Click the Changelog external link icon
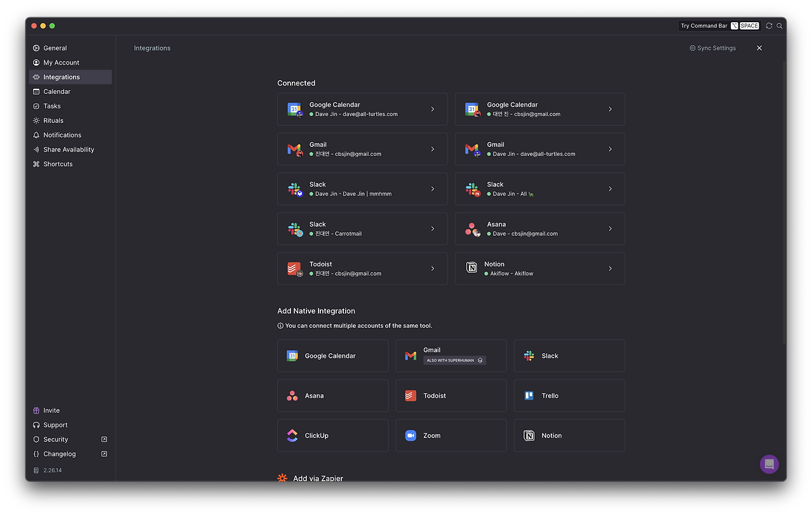812x515 pixels. coord(104,454)
